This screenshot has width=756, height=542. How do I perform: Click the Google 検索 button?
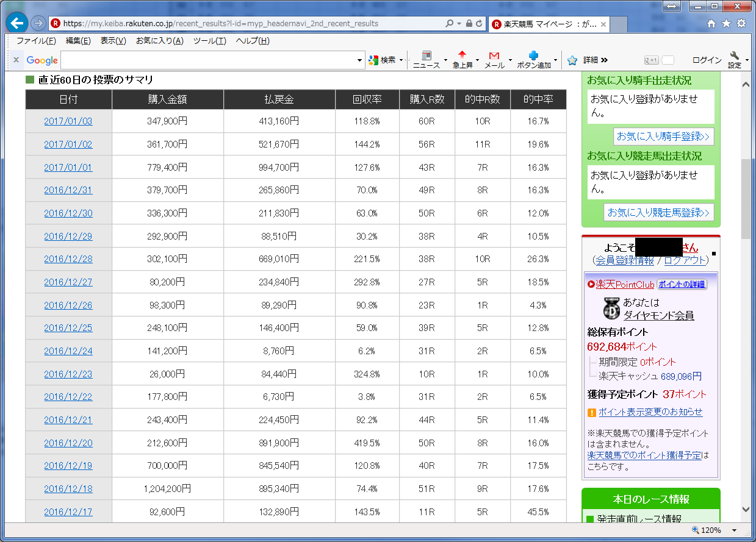(x=383, y=60)
